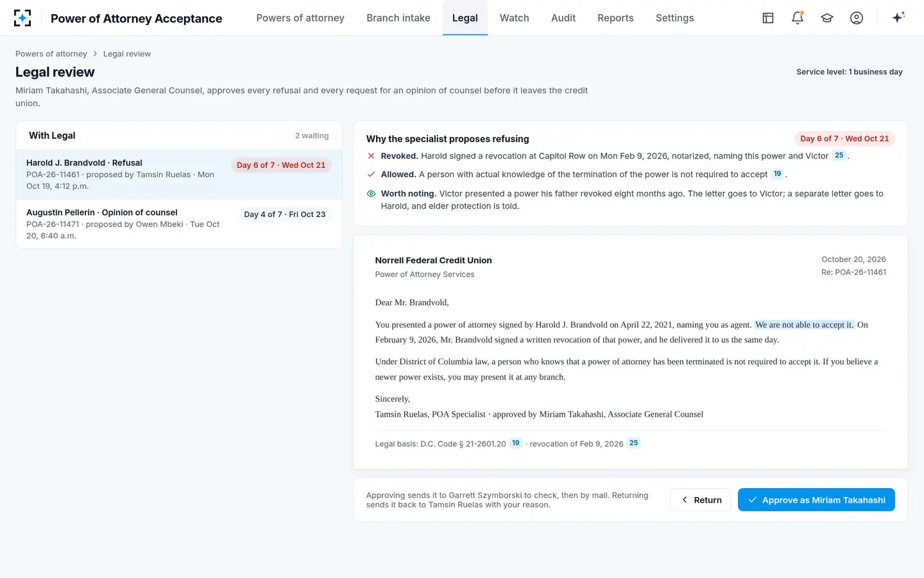Click the Legal review breadcrumb
924x578 pixels.
point(127,54)
